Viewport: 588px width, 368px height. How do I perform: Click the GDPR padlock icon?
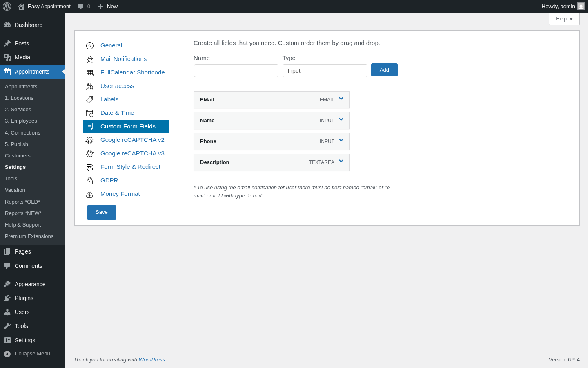(90, 181)
